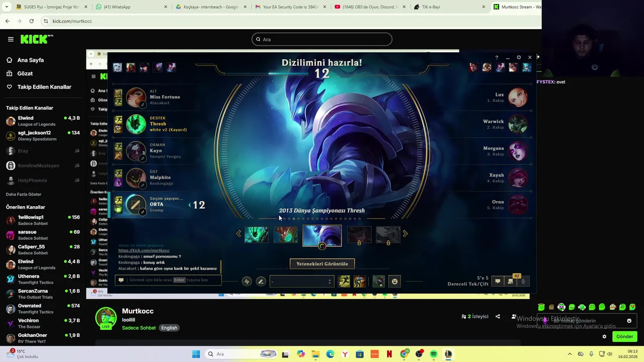Open sgt_jackson12 followed channel

pos(43,136)
